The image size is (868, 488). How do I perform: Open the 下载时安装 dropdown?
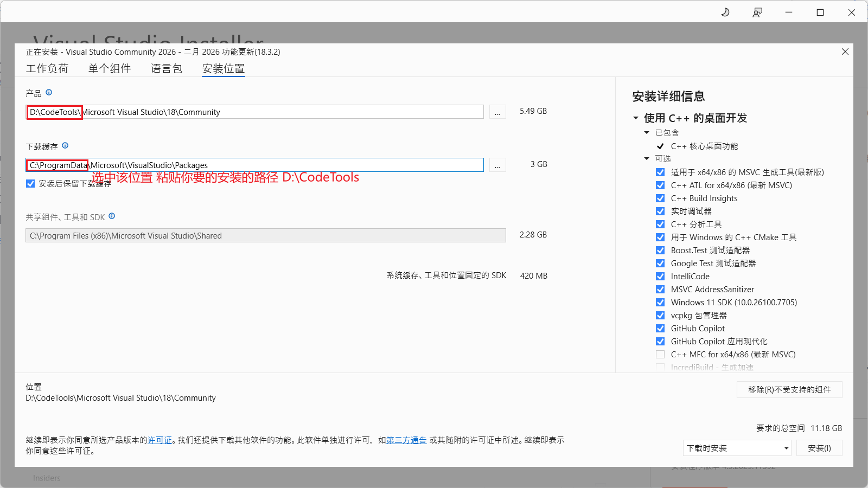pyautogui.click(x=737, y=448)
